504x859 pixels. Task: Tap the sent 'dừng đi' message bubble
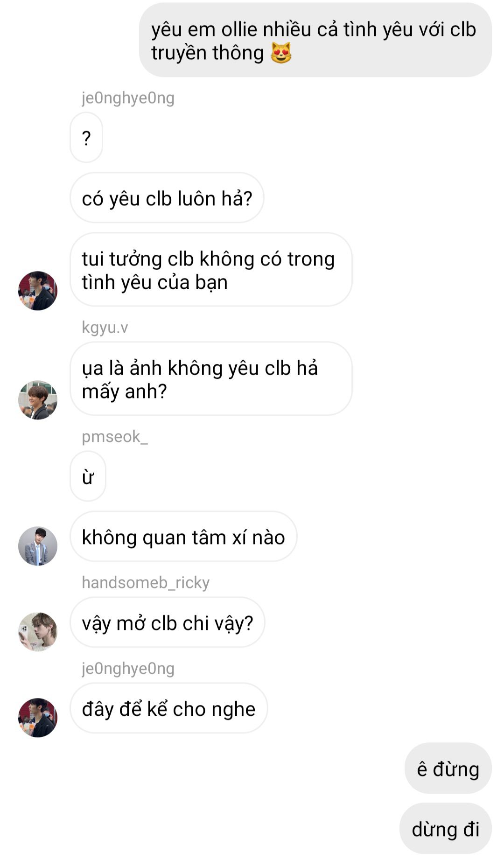[x=446, y=829]
